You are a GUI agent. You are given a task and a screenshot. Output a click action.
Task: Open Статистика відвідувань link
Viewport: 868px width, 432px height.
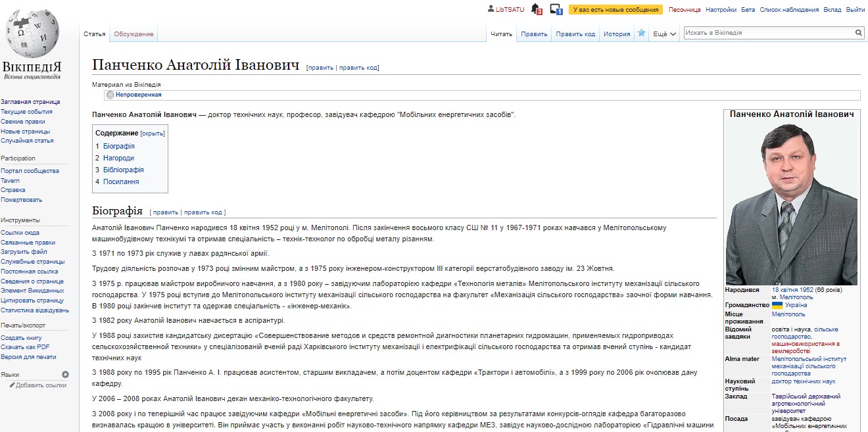(x=35, y=310)
